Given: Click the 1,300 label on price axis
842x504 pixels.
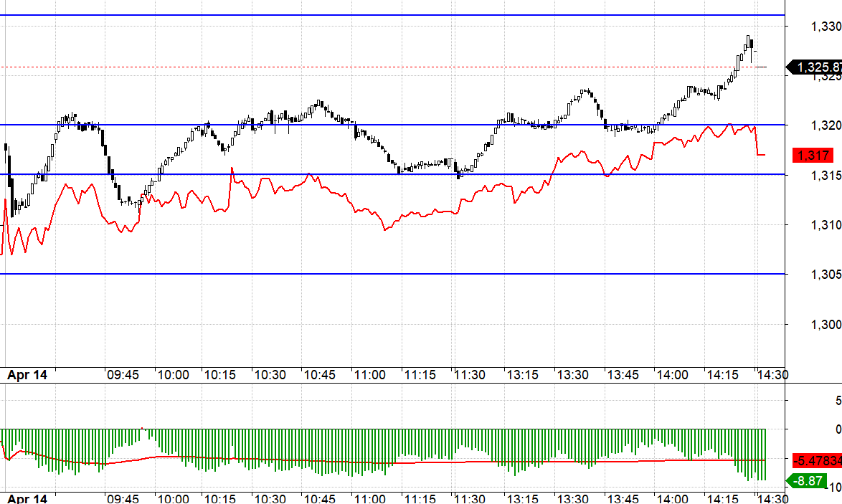Looking at the screenshot, I should click(826, 324).
